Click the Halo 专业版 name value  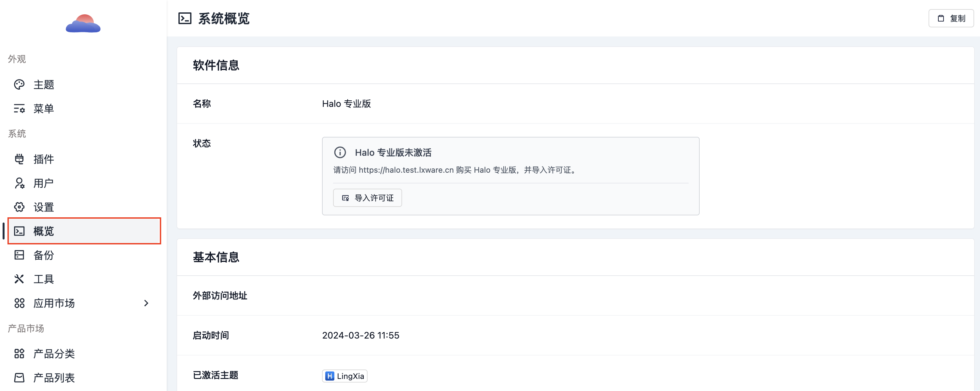point(346,104)
